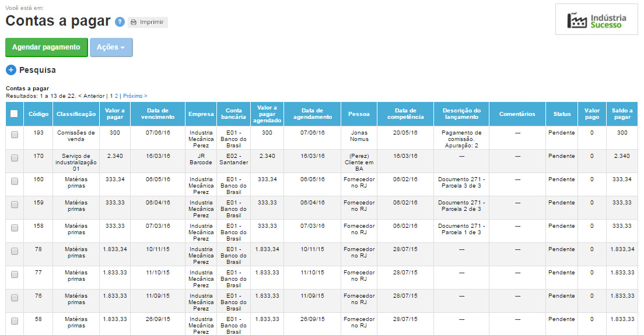Click the Classificação column header

coord(76,114)
